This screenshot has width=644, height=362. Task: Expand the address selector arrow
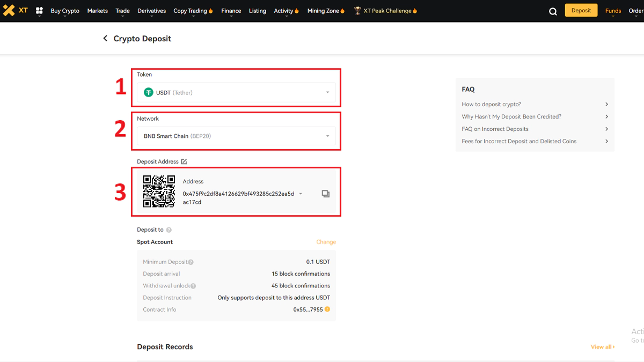click(x=301, y=194)
